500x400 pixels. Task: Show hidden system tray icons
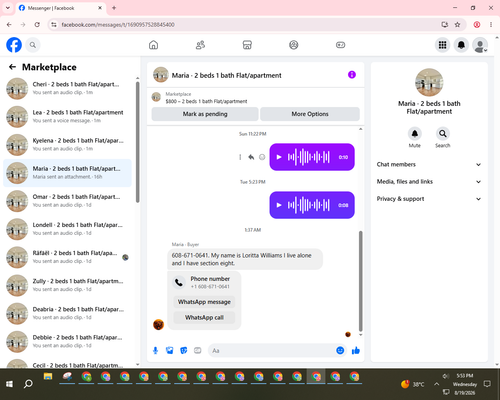click(436, 384)
